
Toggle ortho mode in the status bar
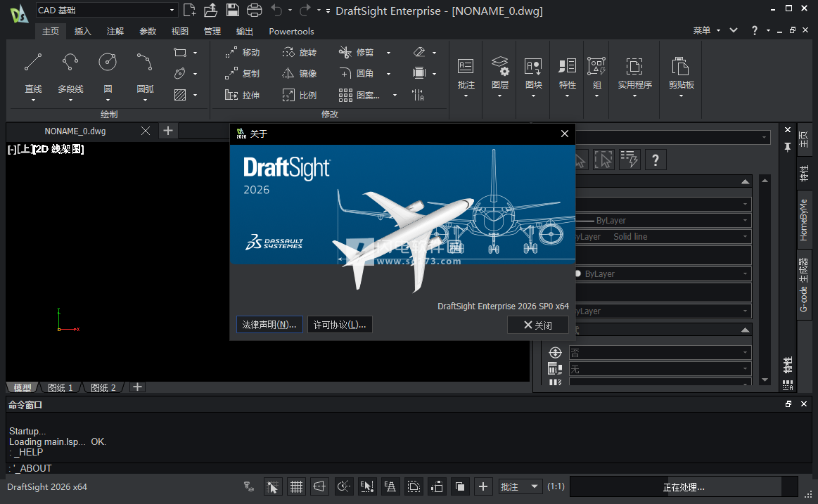pos(319,486)
